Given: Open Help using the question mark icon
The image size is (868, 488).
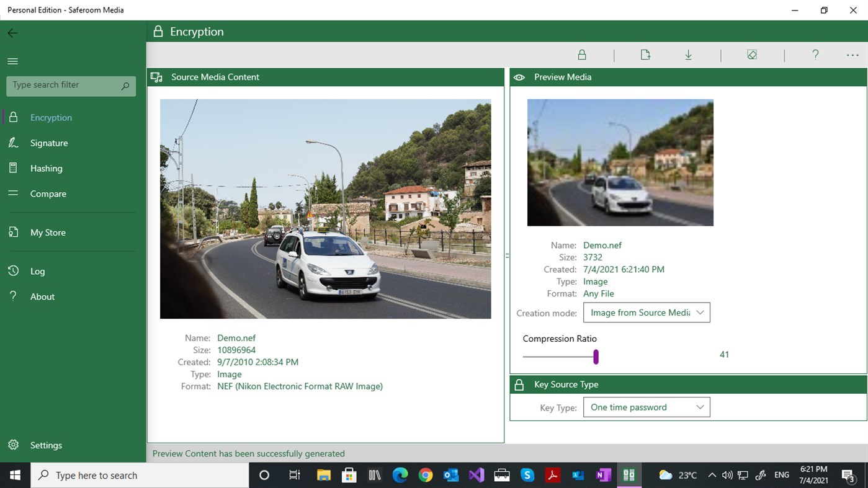Looking at the screenshot, I should [x=815, y=55].
